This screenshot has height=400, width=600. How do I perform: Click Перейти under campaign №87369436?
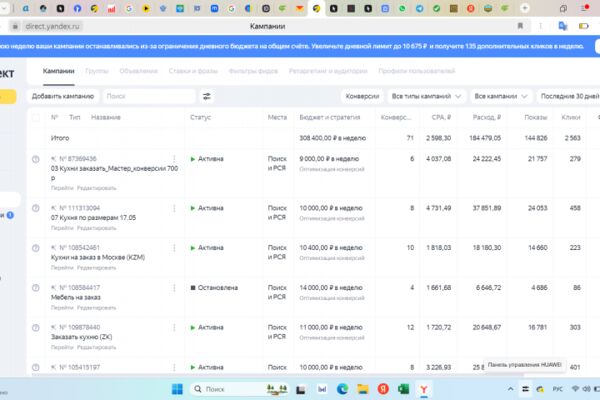[62, 188]
